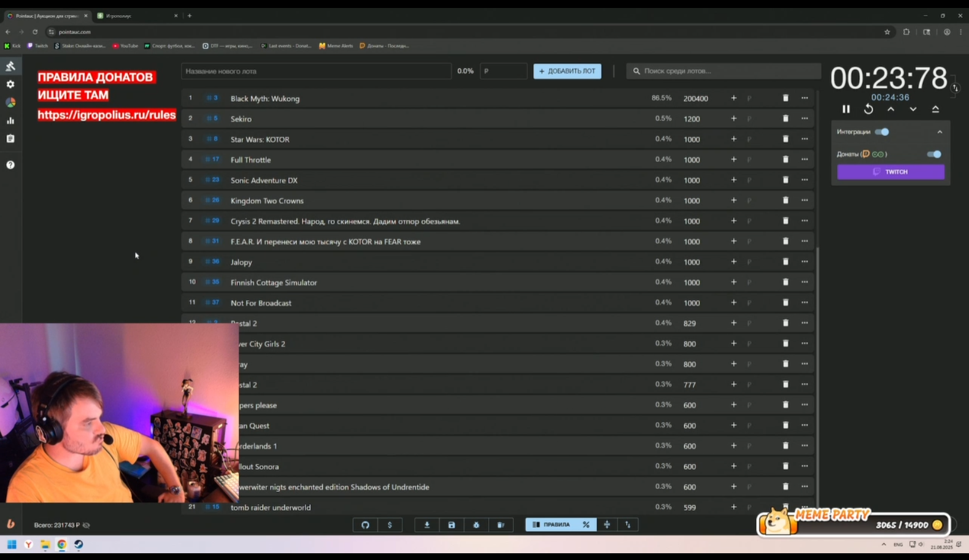Decrease timer with down chevron

913,109
